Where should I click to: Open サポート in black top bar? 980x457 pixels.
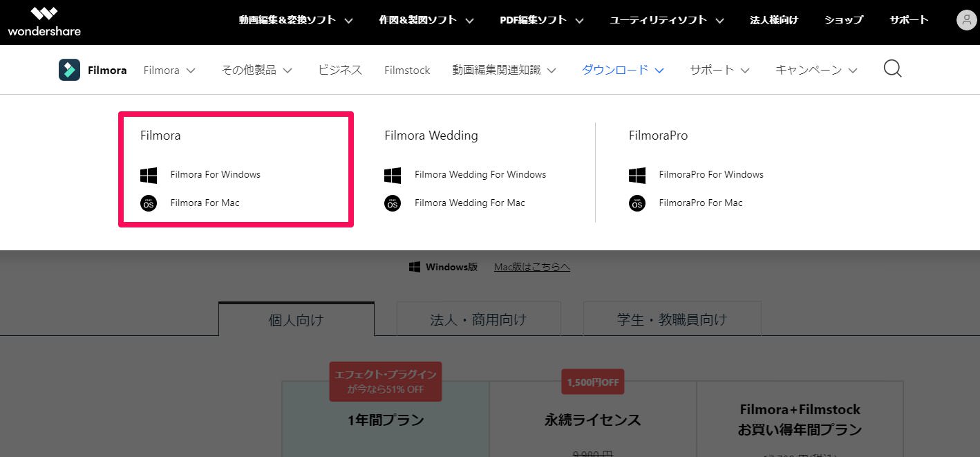pos(910,20)
